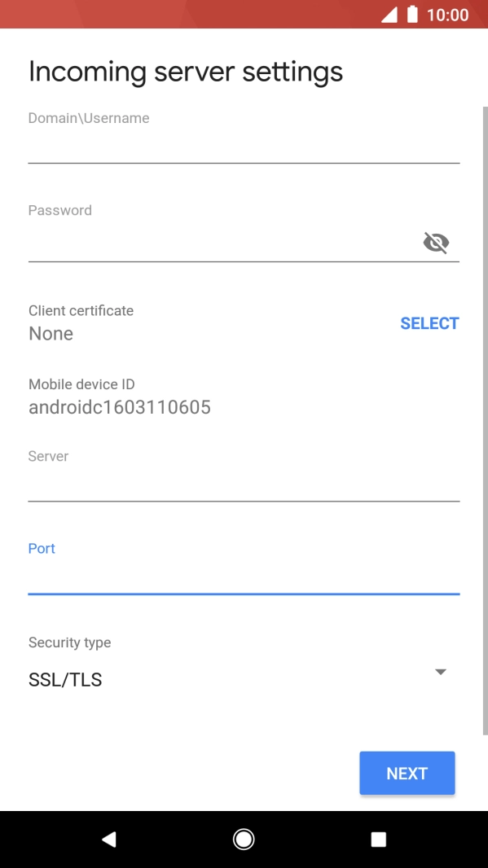488x868 pixels.
Task: Click the vertical scrollbar on the right
Action: coord(486,421)
